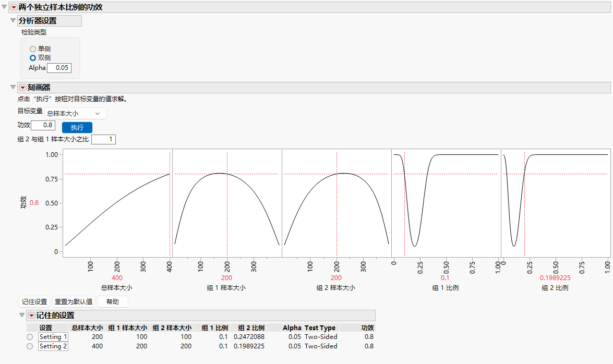Collapse the 两个独立样本比例的功效 outline
This screenshot has width=613, height=364.
point(4,7)
